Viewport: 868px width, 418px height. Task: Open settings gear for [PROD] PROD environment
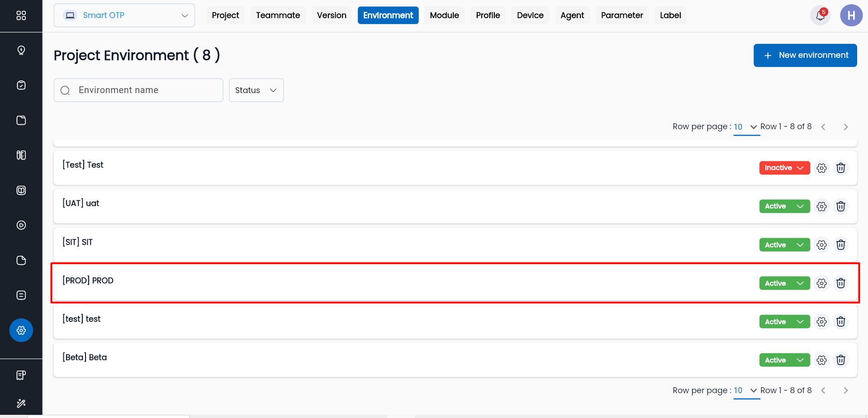point(821,283)
